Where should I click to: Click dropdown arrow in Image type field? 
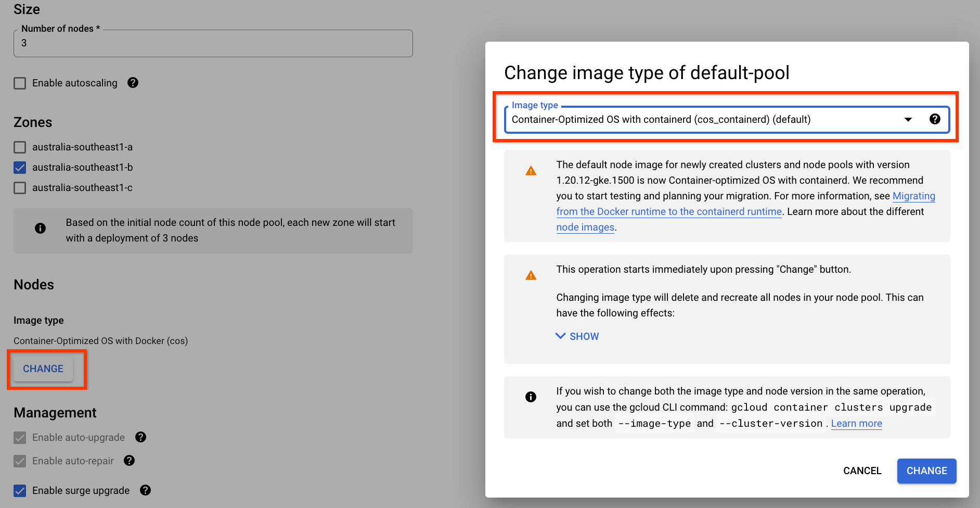click(x=908, y=120)
